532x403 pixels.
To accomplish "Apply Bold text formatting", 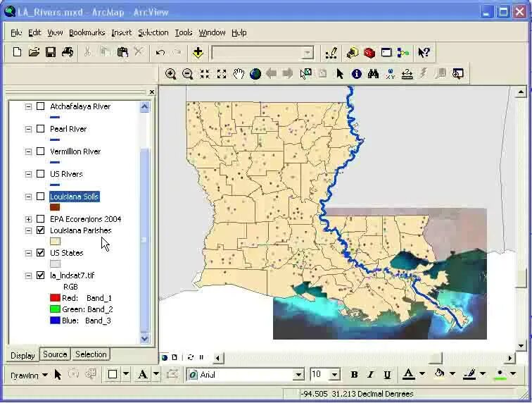I will coord(354,374).
